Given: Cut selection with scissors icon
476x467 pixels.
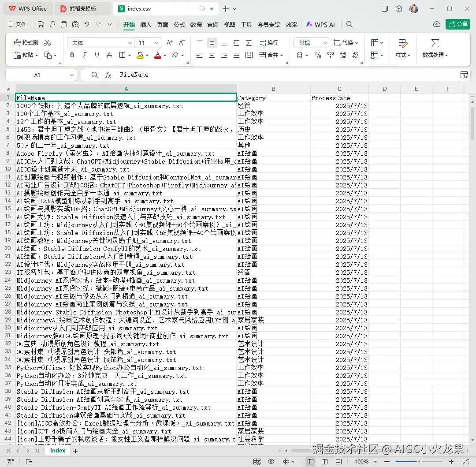Looking at the screenshot, I should pyautogui.click(x=47, y=43).
